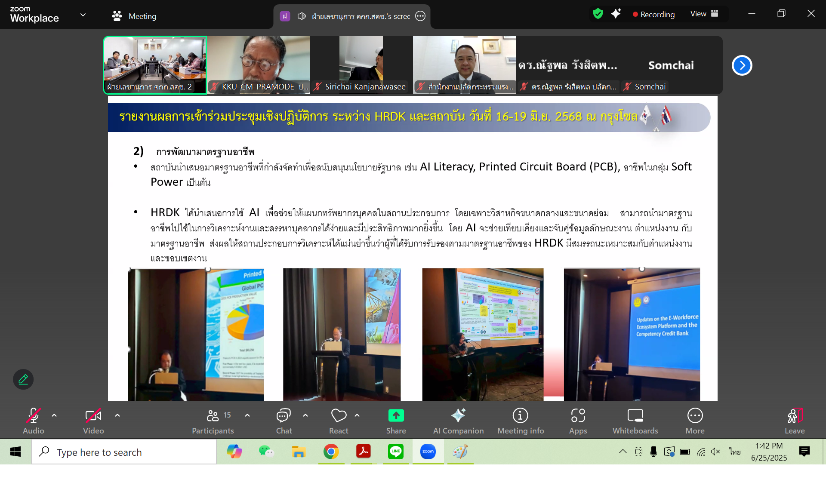Open the encryption shield icon

click(x=598, y=14)
